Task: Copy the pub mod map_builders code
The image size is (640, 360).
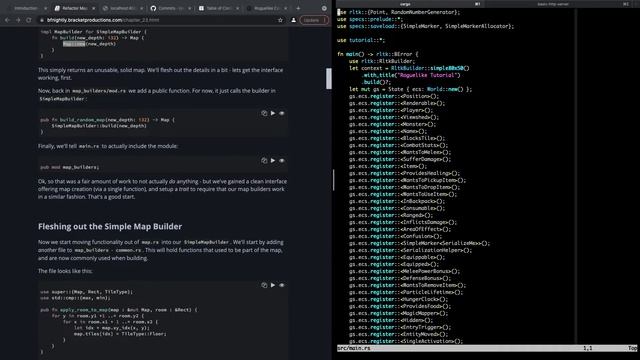Action: [264, 160]
